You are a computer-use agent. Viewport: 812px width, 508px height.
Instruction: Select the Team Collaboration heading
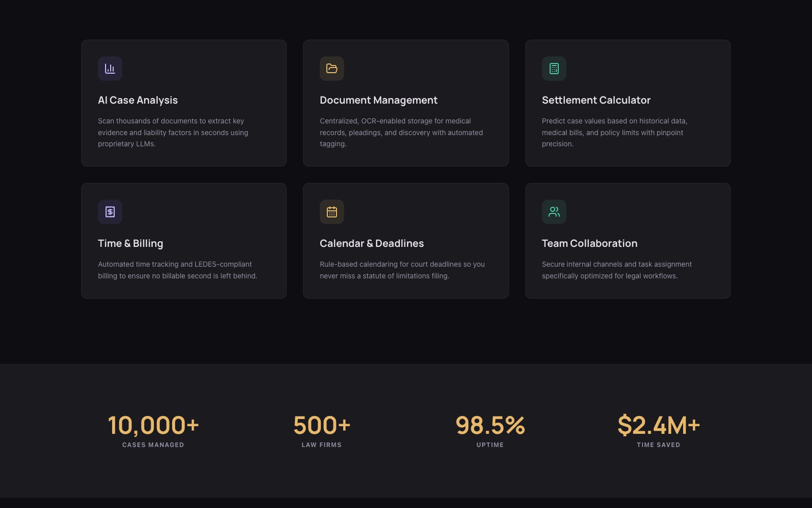[x=590, y=243]
